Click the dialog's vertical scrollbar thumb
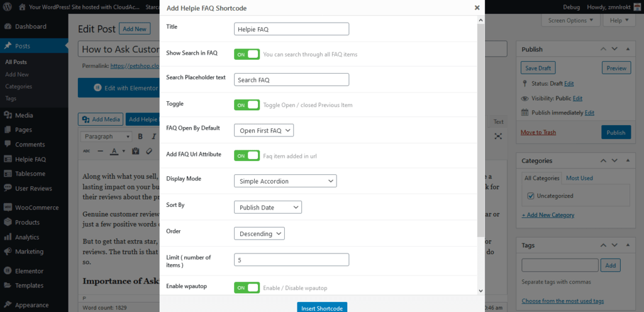 (x=481, y=130)
